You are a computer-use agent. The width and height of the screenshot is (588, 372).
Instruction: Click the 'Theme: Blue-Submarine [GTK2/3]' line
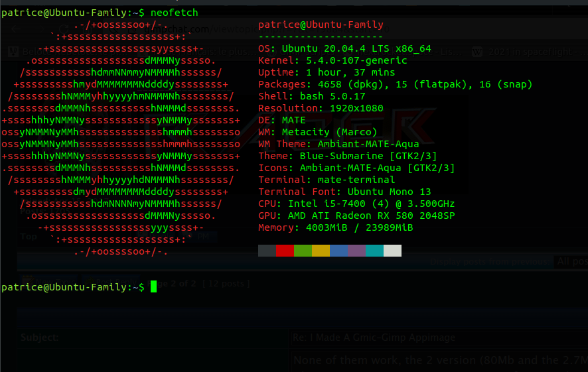pyautogui.click(x=348, y=156)
